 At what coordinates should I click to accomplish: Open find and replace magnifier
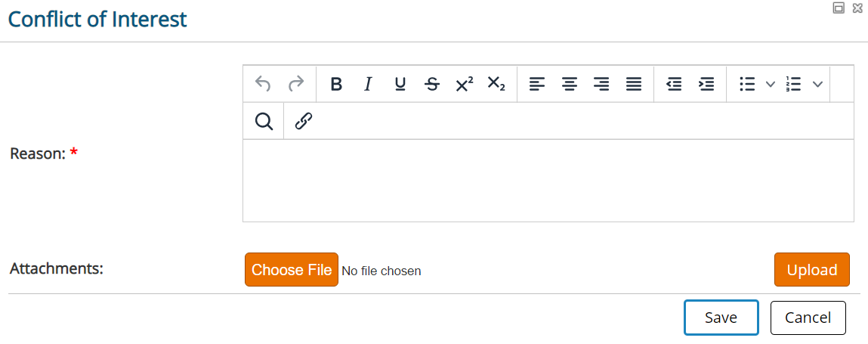(x=264, y=121)
